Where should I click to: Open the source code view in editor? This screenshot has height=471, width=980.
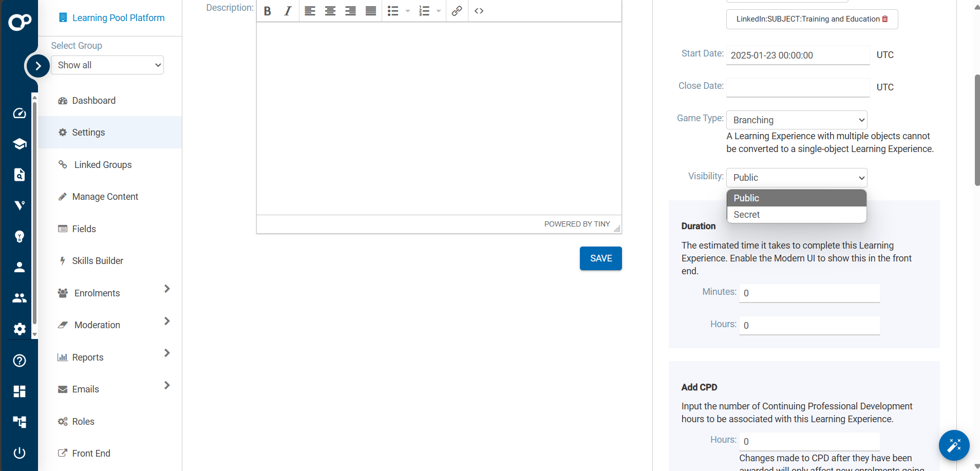[479, 11]
